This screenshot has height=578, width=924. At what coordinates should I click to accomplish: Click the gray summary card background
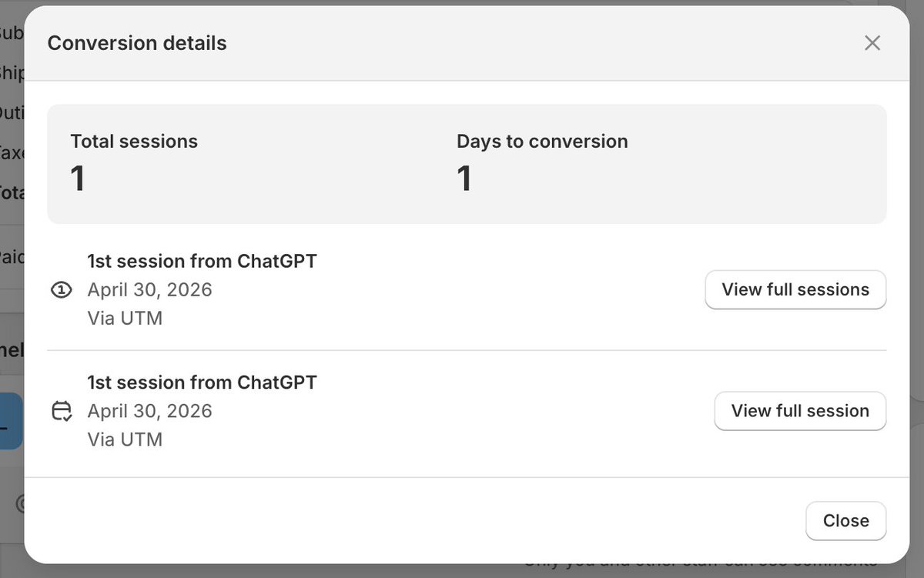(x=467, y=164)
